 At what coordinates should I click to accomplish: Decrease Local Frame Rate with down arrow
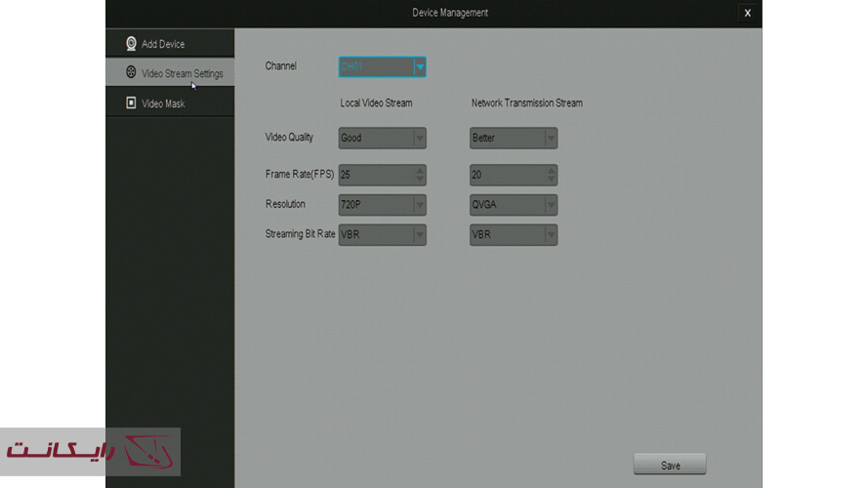coord(420,181)
